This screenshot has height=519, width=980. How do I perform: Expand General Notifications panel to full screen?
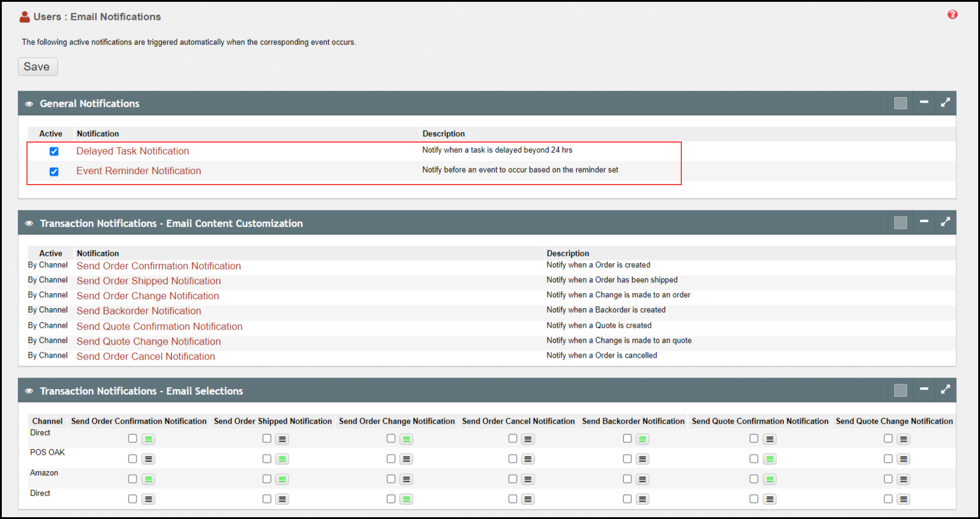pyautogui.click(x=945, y=102)
